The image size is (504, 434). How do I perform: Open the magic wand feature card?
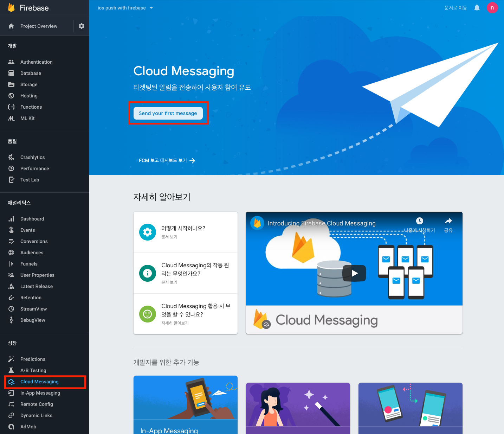click(298, 408)
